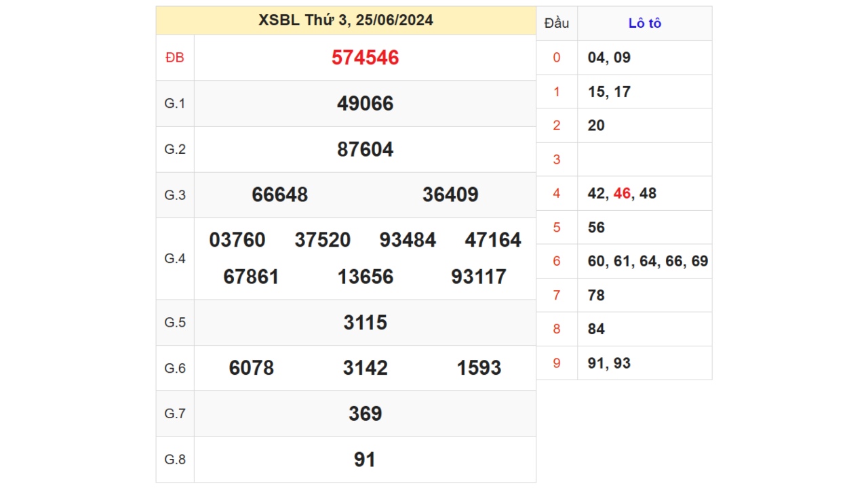Click Đầu digit 7 cell
Viewport: 868px width, 488px height.
tap(557, 295)
